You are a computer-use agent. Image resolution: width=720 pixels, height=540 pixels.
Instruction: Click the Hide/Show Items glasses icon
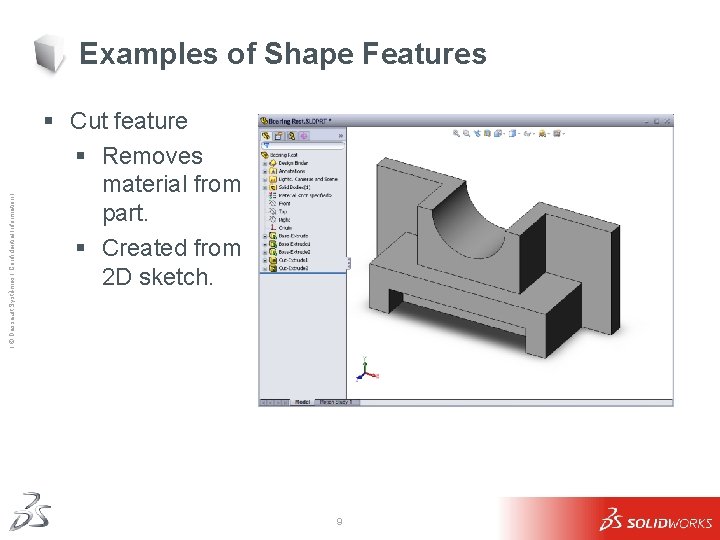point(527,134)
